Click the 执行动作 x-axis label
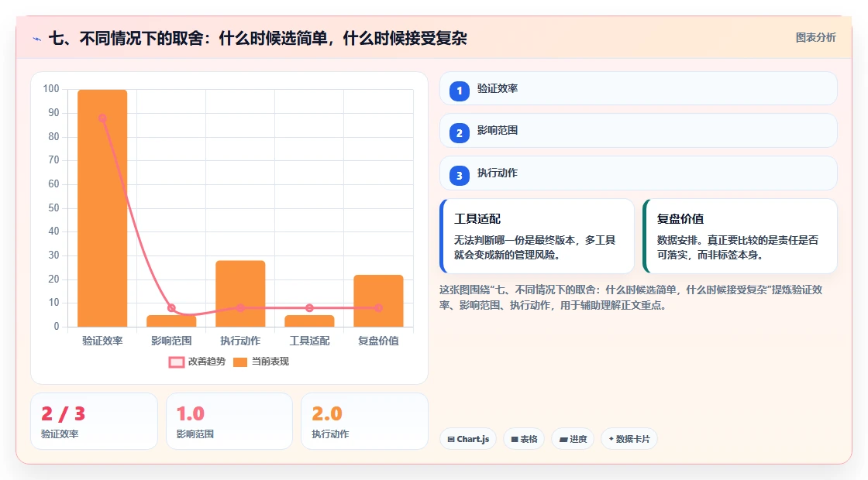Screen dimensions: 868x480 (240, 341)
